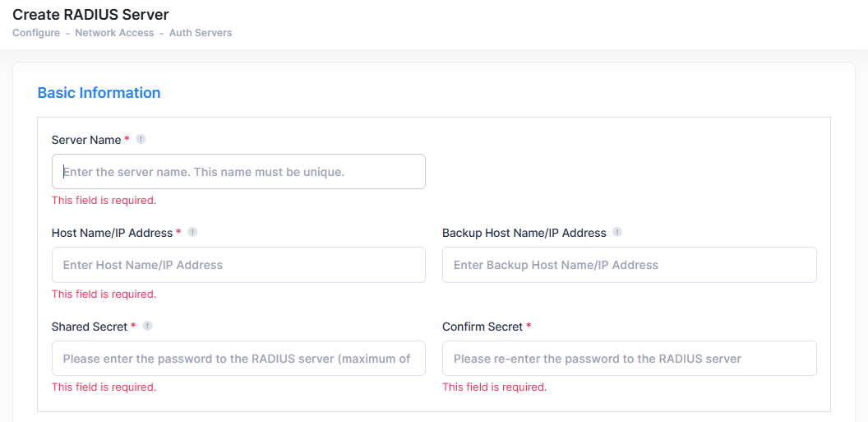Click the Create RADIUS Server page title
The width and height of the screenshot is (868, 422).
90,14
